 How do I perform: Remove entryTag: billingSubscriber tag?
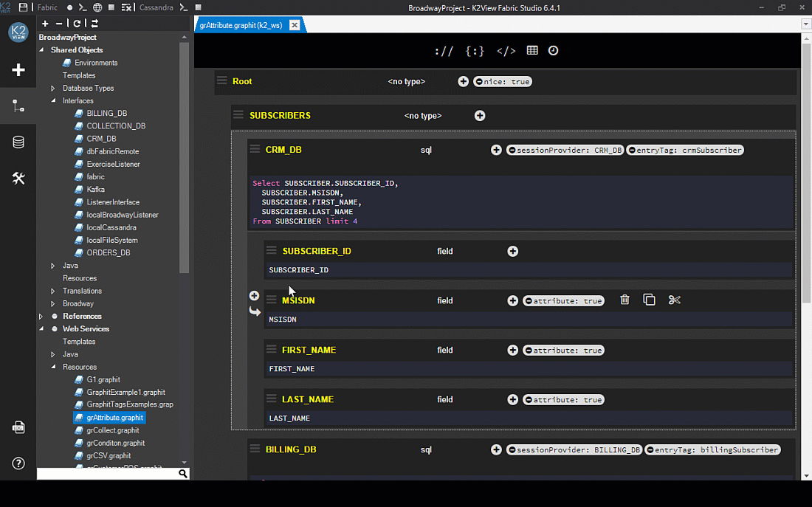[650, 450]
